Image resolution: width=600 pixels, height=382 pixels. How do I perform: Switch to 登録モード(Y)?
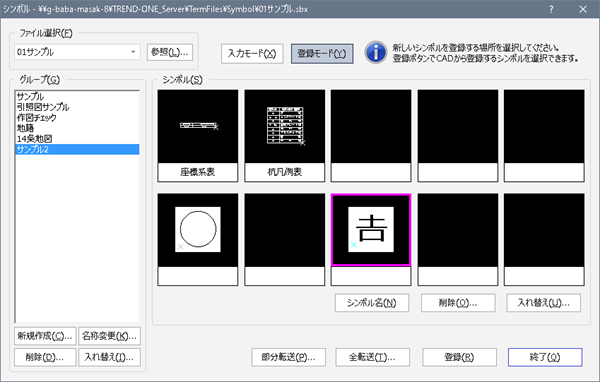(x=322, y=53)
